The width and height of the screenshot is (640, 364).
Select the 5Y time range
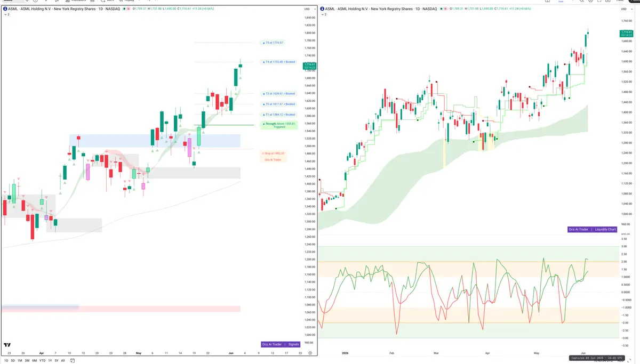coord(57,361)
